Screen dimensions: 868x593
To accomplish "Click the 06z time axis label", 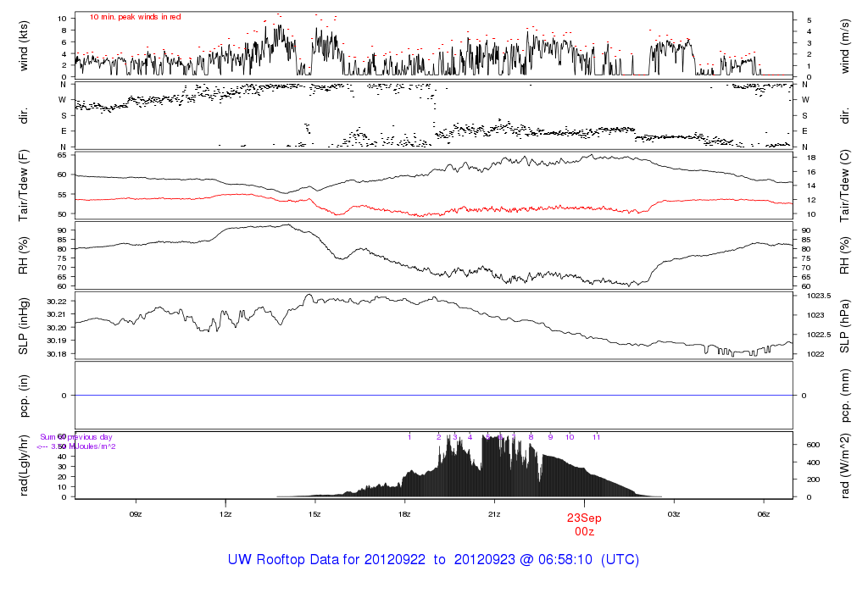I will tap(764, 513).
